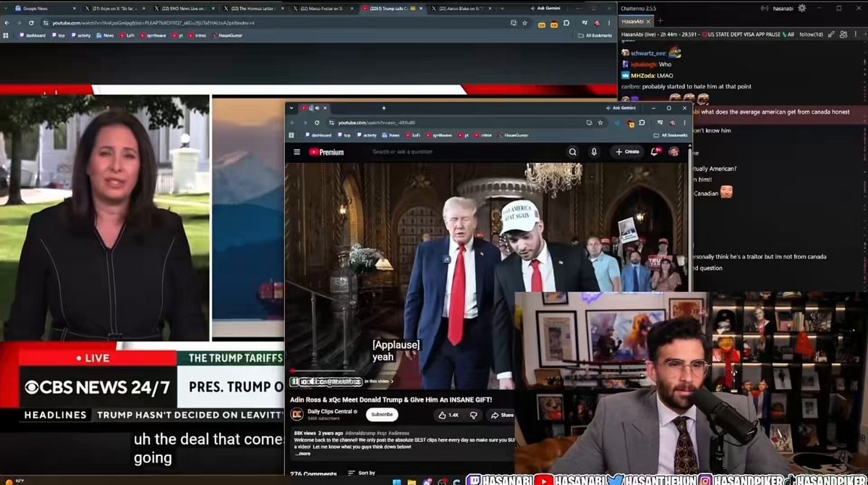Open File Explorer from taskbar
Viewport: 868px width, 485px height.
(411, 481)
